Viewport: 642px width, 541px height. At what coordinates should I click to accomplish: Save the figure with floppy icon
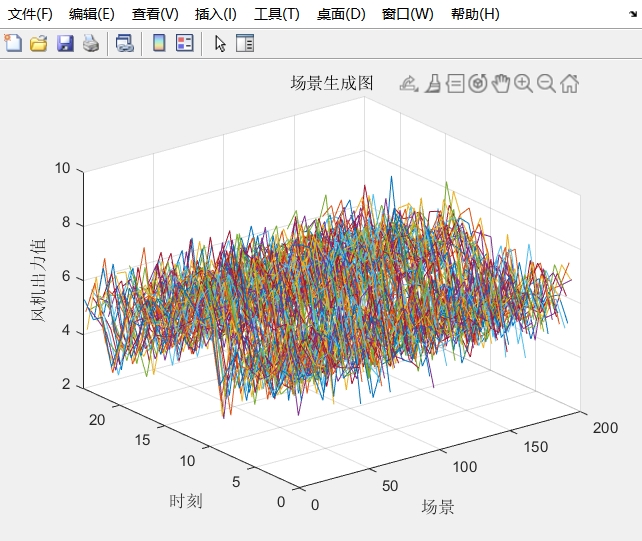(65, 43)
